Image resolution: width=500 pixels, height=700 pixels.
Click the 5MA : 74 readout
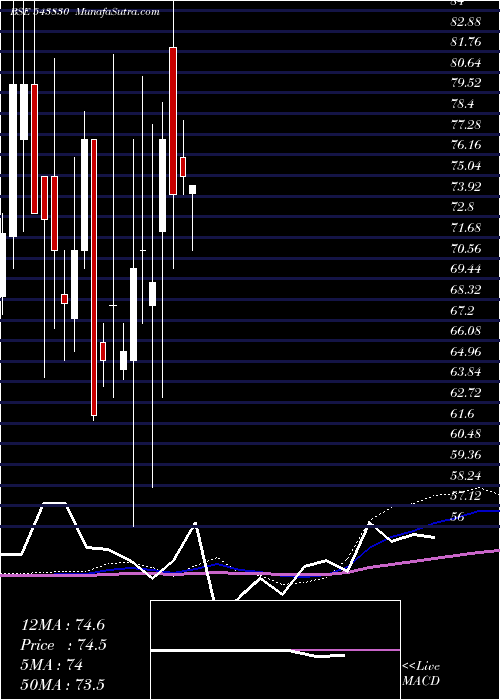(x=52, y=666)
